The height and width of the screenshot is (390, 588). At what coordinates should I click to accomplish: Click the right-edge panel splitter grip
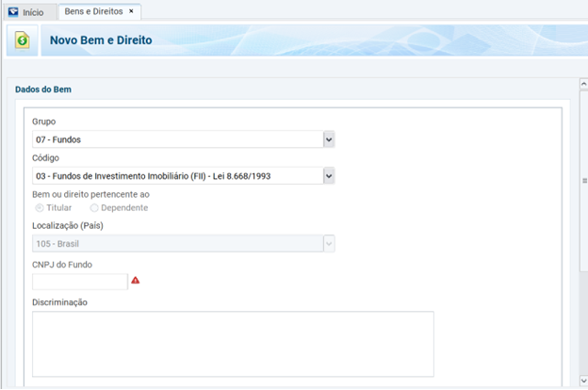tap(584, 180)
